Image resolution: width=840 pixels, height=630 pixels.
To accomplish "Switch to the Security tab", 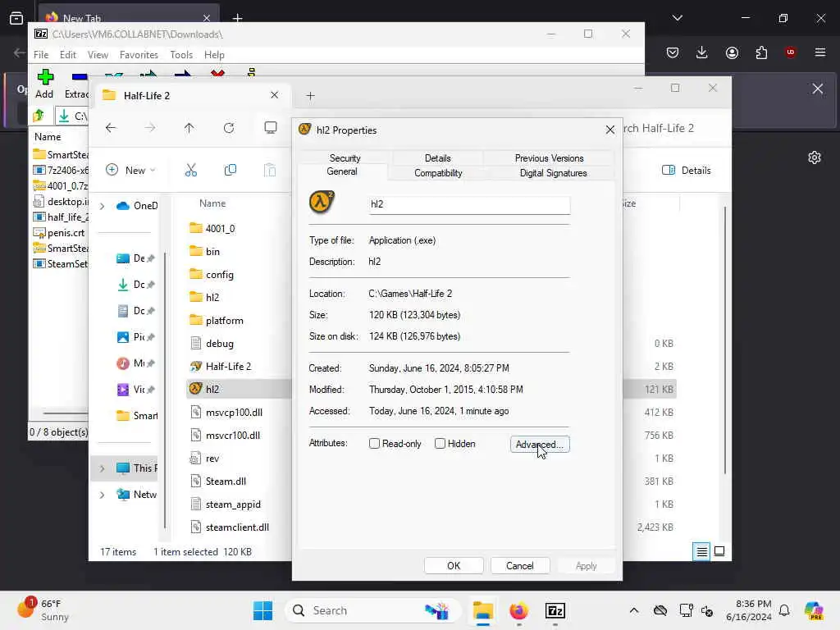I will (345, 158).
